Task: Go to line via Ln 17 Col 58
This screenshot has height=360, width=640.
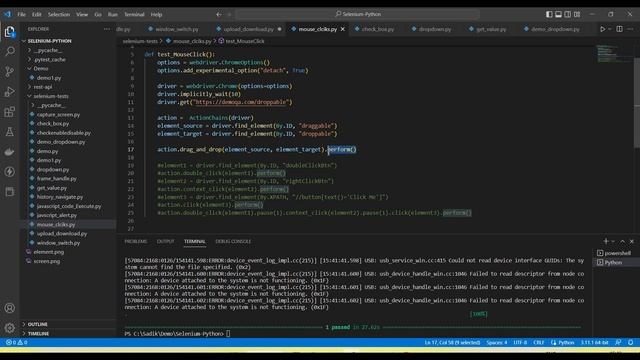Action: click(452, 342)
